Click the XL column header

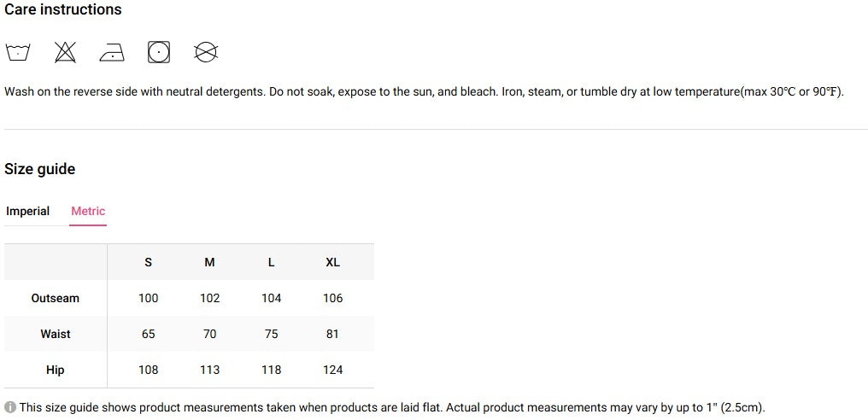tap(333, 262)
